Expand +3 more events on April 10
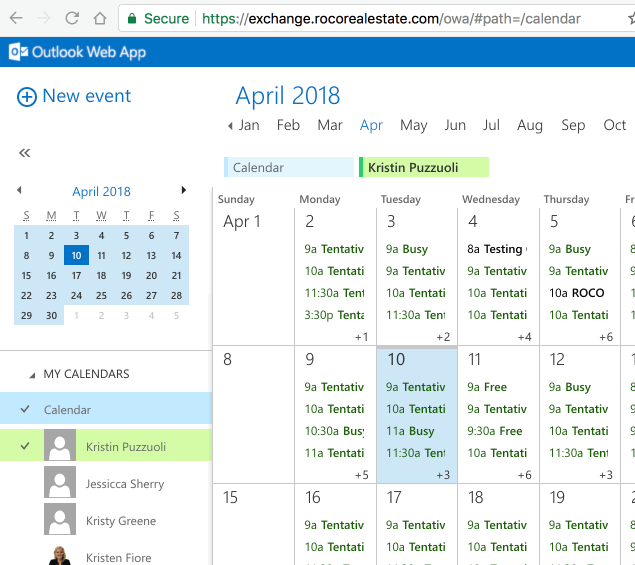The width and height of the screenshot is (635, 565). coord(443,475)
